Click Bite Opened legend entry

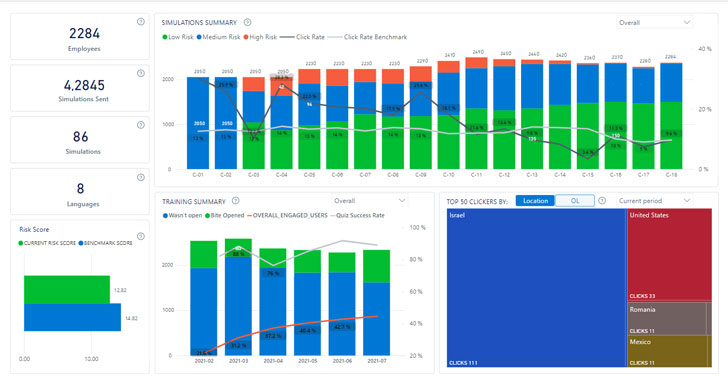coord(225,216)
